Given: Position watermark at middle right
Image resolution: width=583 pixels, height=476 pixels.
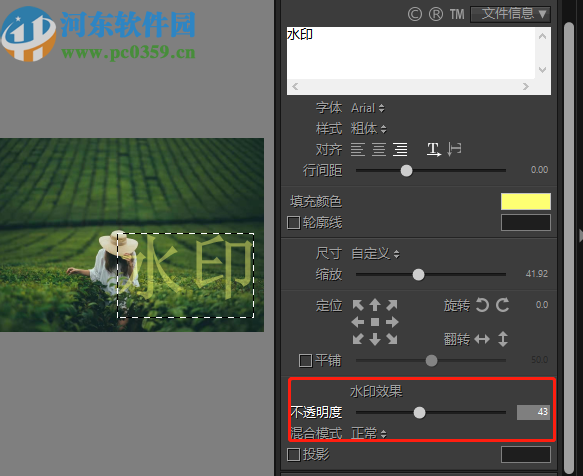Looking at the screenshot, I should pyautogui.click(x=392, y=322).
